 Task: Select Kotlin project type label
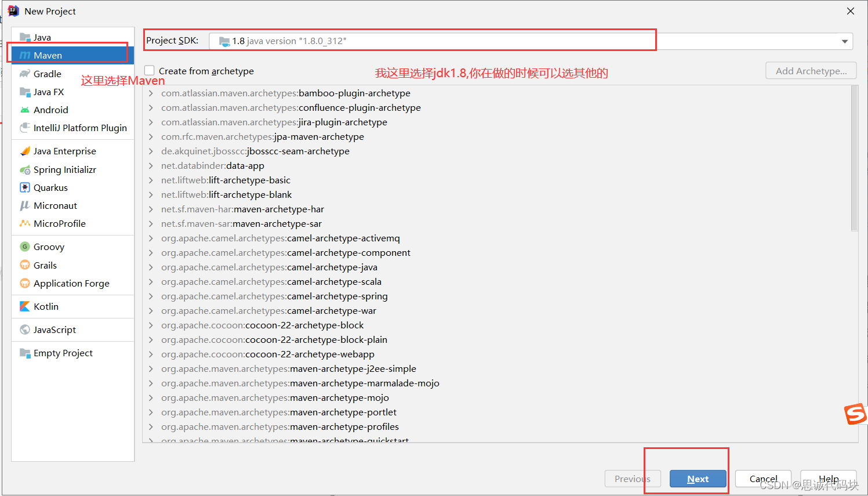coord(46,306)
